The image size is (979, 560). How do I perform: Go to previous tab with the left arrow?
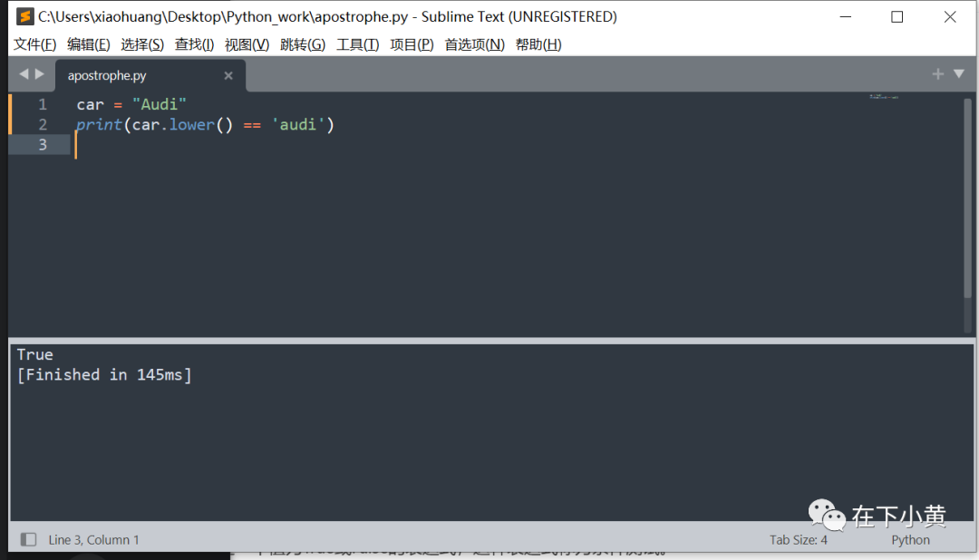click(24, 73)
